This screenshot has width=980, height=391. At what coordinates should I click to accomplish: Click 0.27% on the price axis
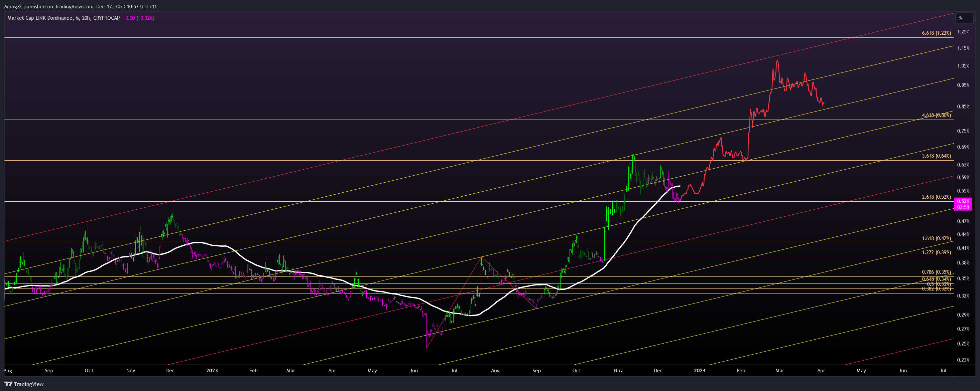[963, 329]
